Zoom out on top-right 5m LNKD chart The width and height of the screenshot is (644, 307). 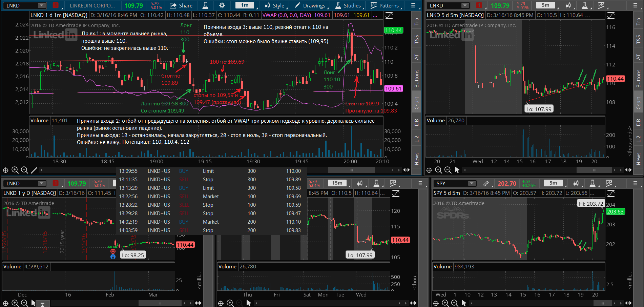448,170
